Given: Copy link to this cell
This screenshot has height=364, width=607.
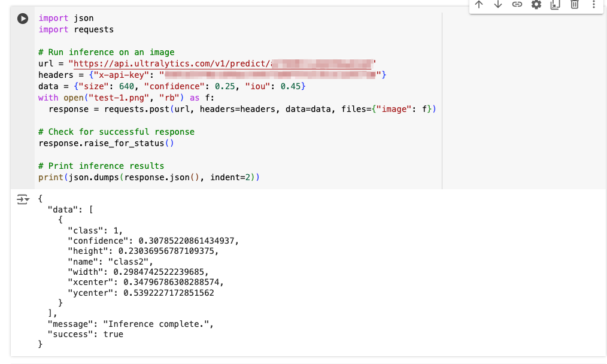Looking at the screenshot, I should coord(517,5).
